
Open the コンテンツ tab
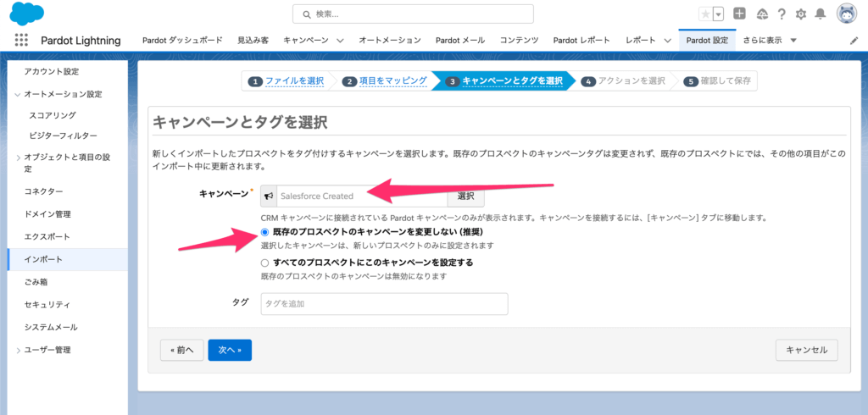pos(519,40)
